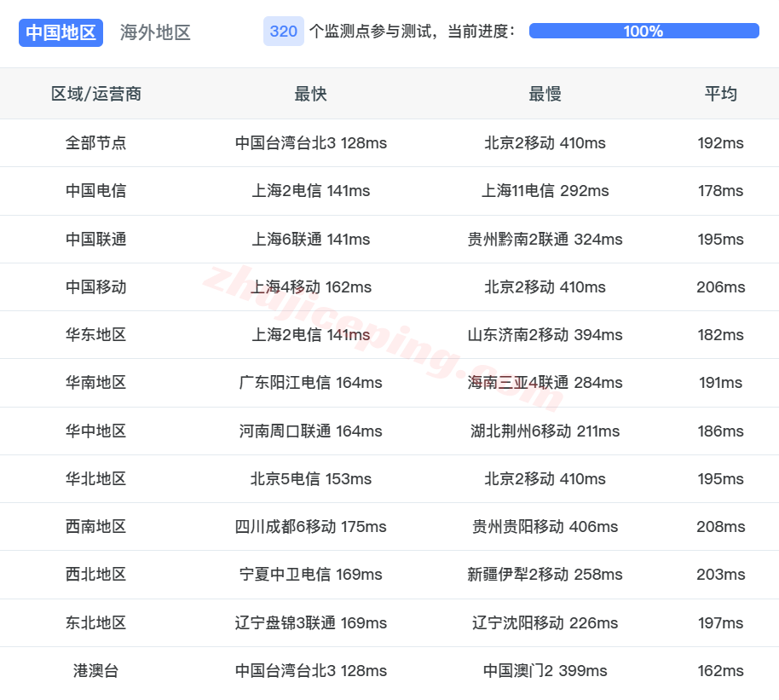
Task: Select the 西南地区 row label
Action: tap(96, 526)
